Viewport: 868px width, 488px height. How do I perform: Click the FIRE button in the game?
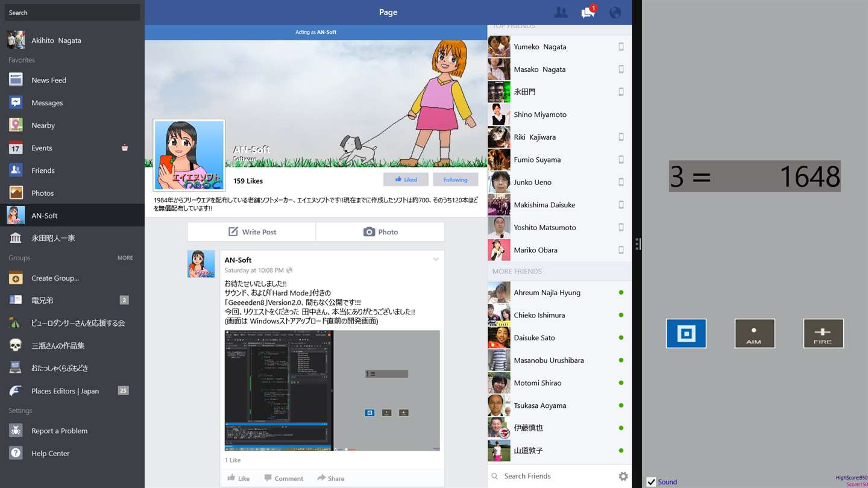(823, 333)
